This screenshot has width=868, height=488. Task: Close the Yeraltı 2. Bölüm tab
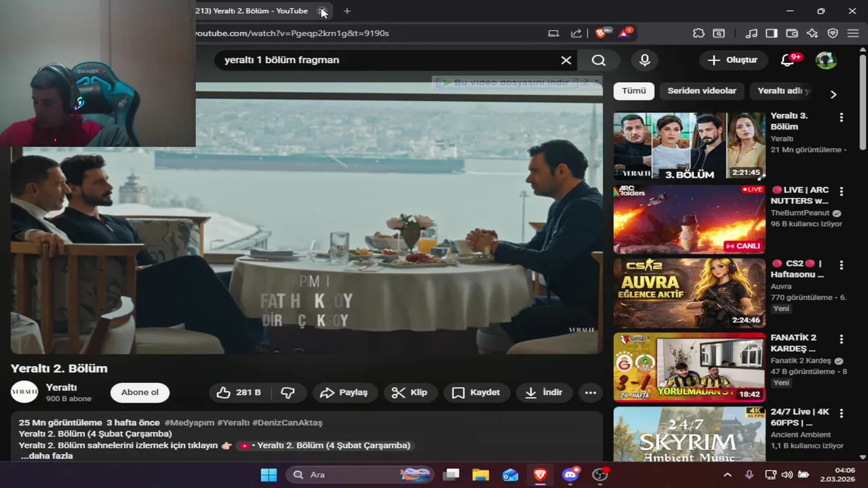[323, 11]
